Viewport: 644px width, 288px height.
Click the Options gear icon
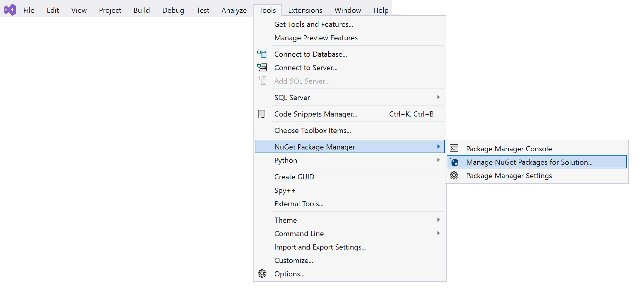[262, 274]
